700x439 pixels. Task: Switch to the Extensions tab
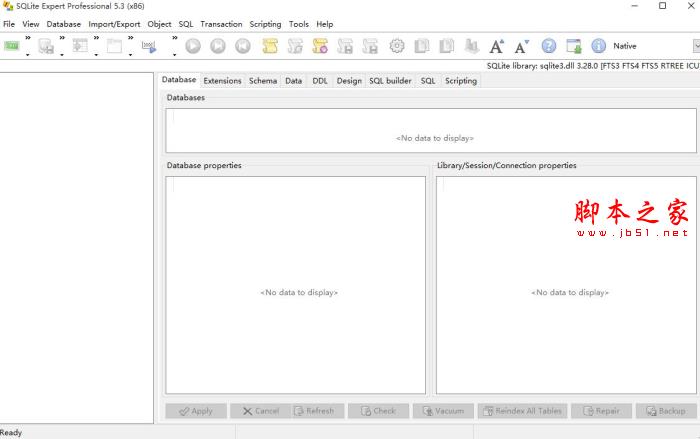[222, 81]
